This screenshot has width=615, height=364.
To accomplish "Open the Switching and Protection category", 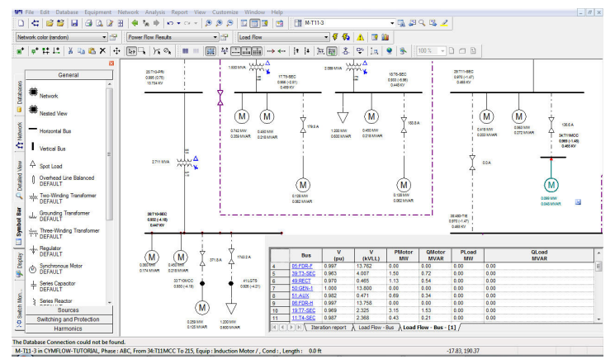I will click(68, 319).
